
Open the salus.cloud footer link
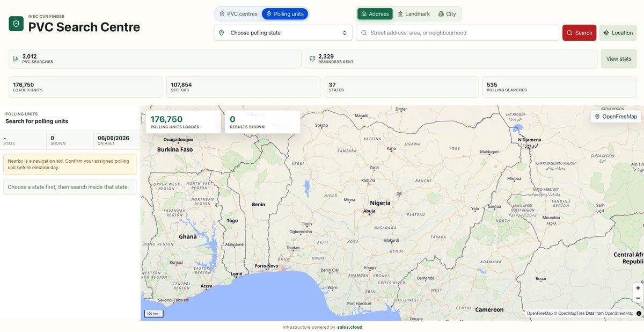pos(349,327)
